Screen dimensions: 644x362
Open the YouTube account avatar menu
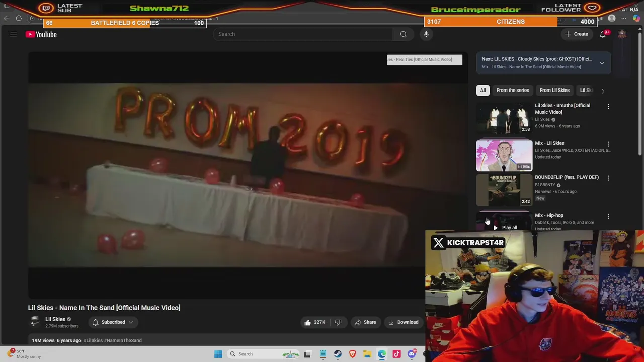622,34
